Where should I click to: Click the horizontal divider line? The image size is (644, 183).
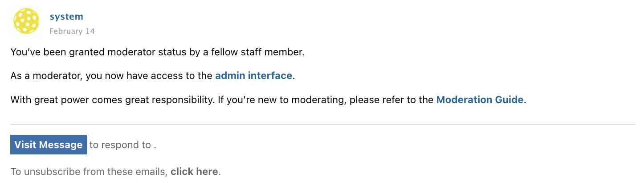[322, 125]
